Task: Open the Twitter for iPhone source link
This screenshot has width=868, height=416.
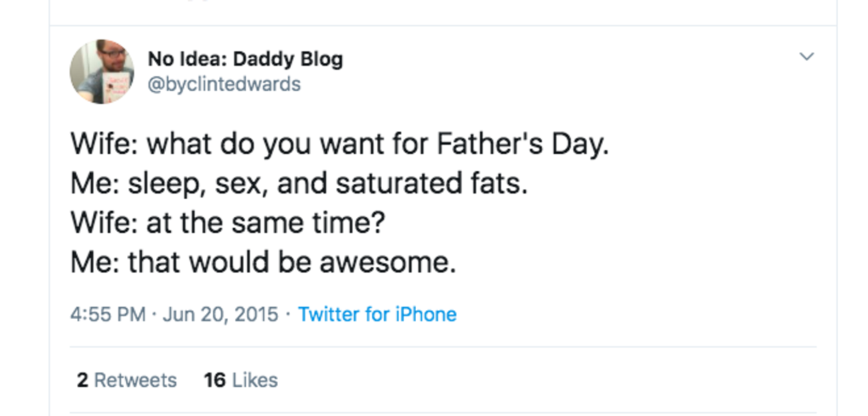Action: 377,315
